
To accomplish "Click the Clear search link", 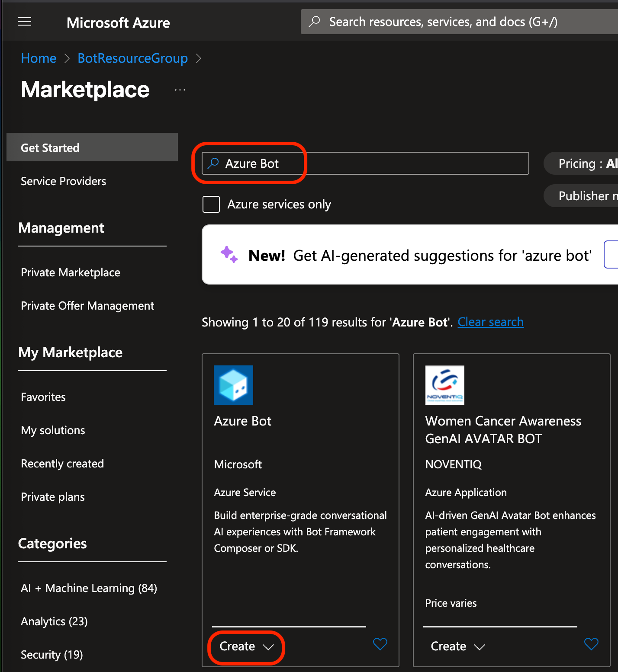I will [x=491, y=322].
